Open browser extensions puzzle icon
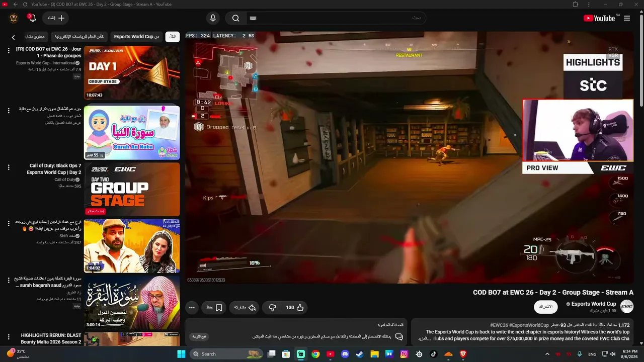The image size is (644, 362). 576,5
